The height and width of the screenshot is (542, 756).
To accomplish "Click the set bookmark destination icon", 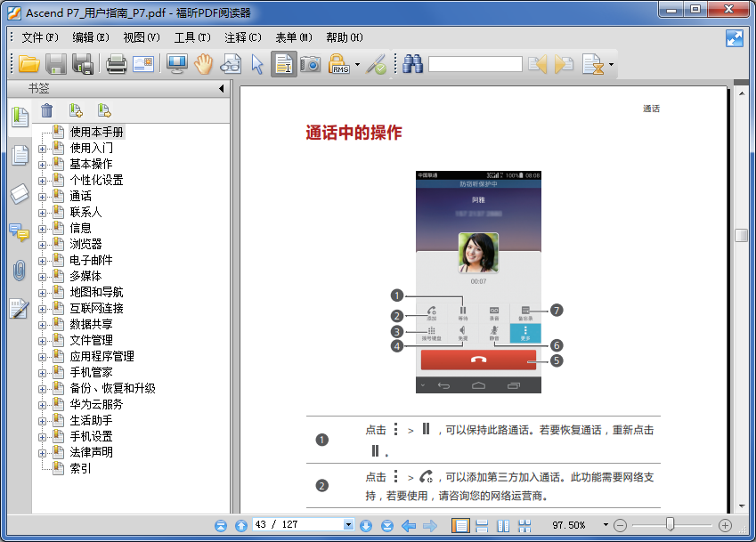I will (104, 110).
